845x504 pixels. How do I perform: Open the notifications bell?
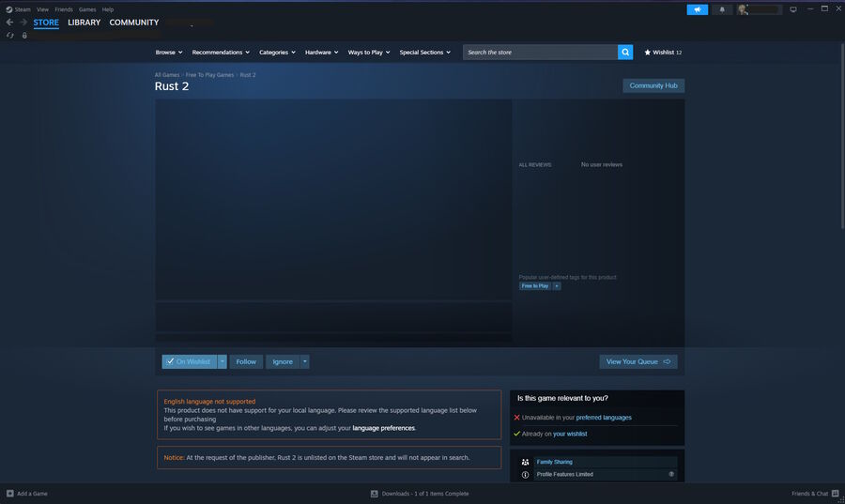pyautogui.click(x=722, y=9)
